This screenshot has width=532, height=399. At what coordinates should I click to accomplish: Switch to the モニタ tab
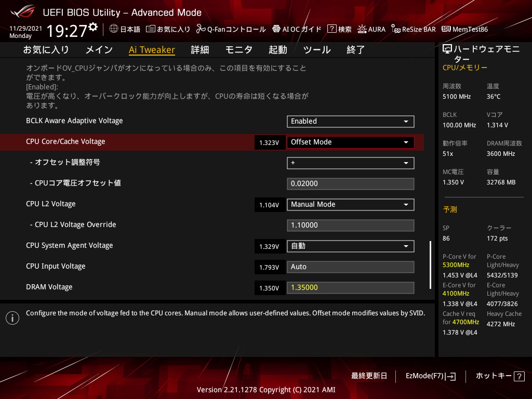pyautogui.click(x=239, y=50)
